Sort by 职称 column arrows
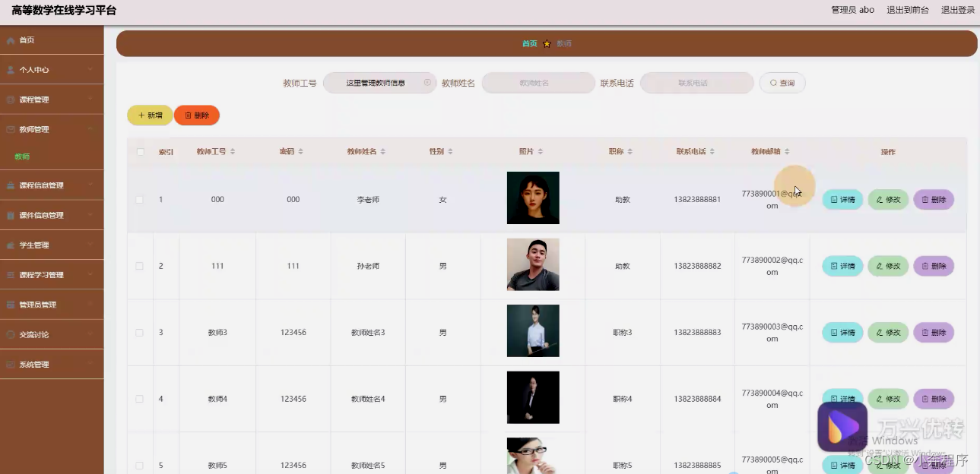980x474 pixels. click(630, 152)
